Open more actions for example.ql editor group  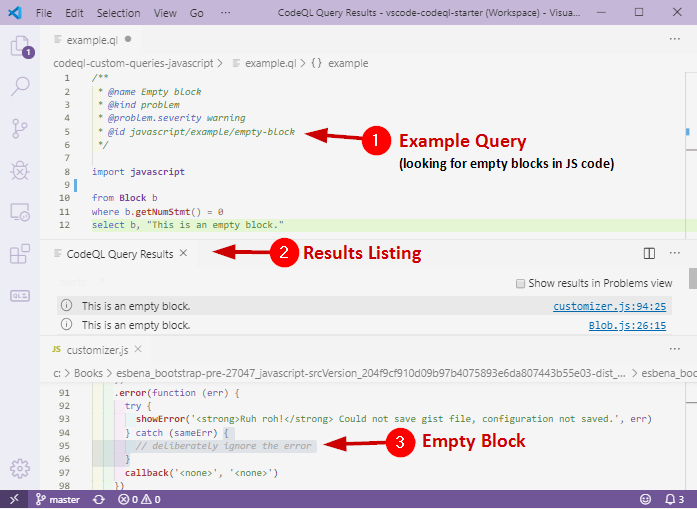pos(675,39)
